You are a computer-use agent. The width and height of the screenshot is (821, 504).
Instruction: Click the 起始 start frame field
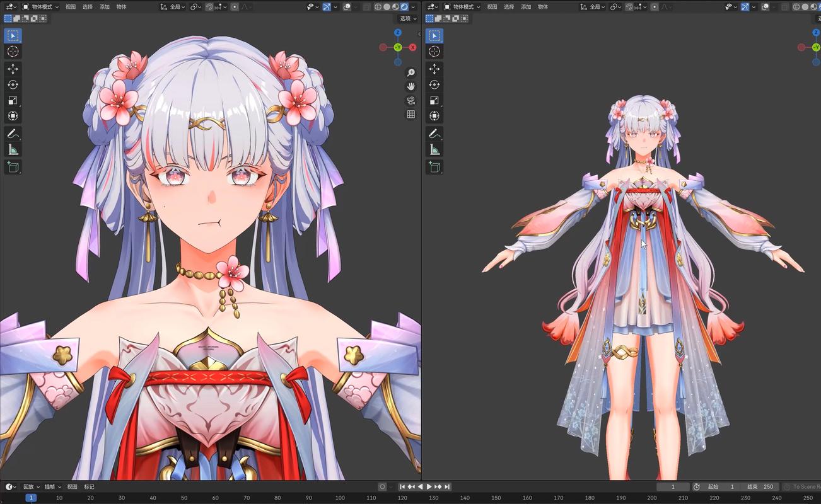tap(721, 487)
